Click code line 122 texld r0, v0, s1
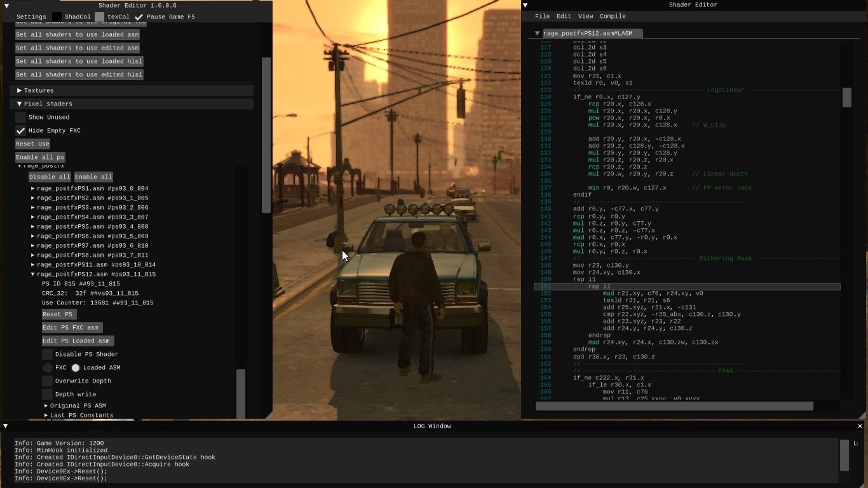The height and width of the screenshot is (488, 868). pyautogui.click(x=602, y=83)
